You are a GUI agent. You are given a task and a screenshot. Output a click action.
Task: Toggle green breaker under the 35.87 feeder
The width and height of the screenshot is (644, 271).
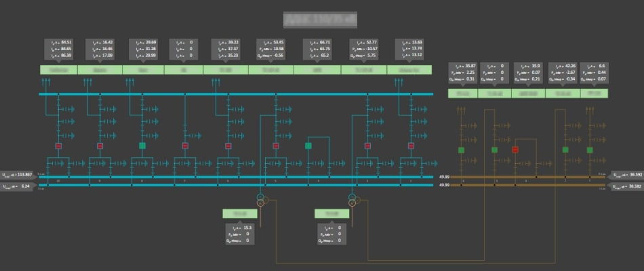click(461, 150)
